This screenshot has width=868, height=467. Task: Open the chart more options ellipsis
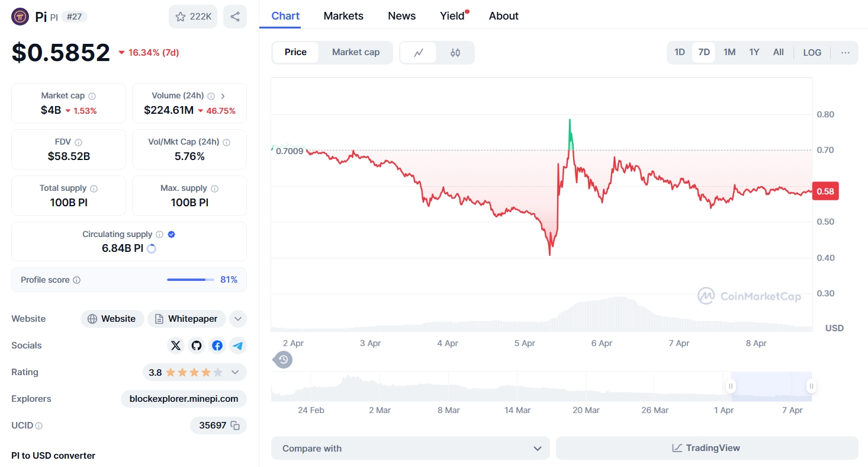click(846, 52)
